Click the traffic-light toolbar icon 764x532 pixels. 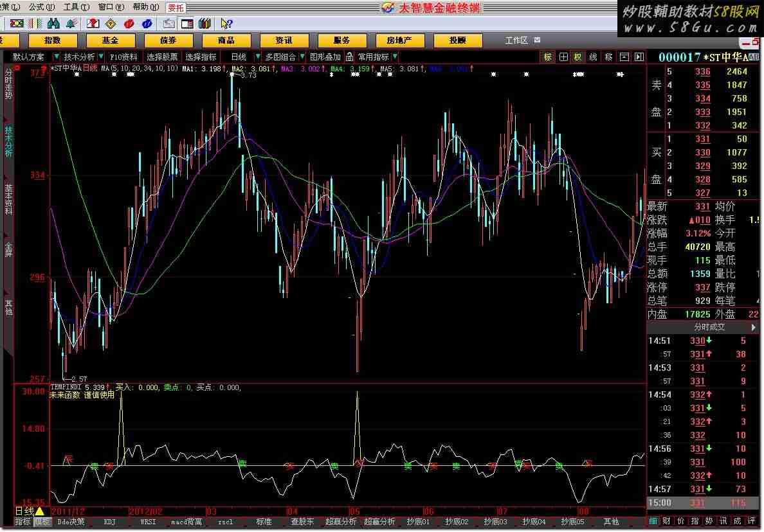point(17,23)
